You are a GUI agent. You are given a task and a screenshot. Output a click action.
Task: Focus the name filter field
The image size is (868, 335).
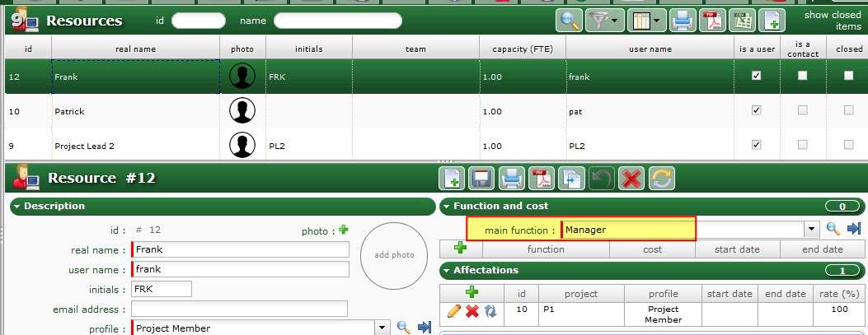click(x=338, y=21)
